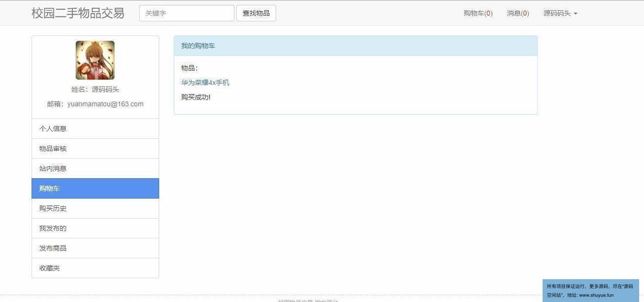Click the www.shuyue.fun watermark banner

(590, 290)
